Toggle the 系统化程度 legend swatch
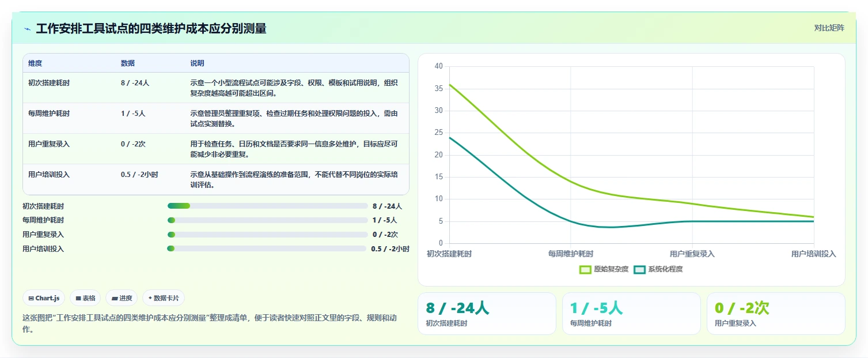The image size is (868, 358). (639, 269)
